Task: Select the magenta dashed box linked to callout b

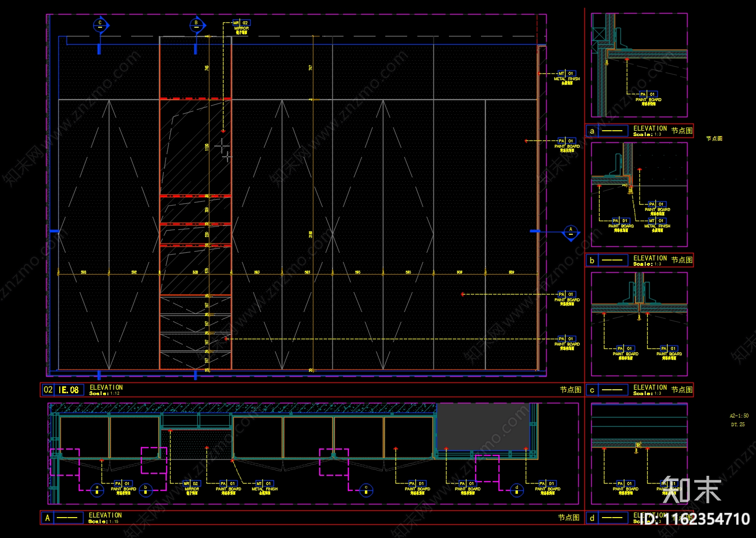Action: tap(154, 460)
